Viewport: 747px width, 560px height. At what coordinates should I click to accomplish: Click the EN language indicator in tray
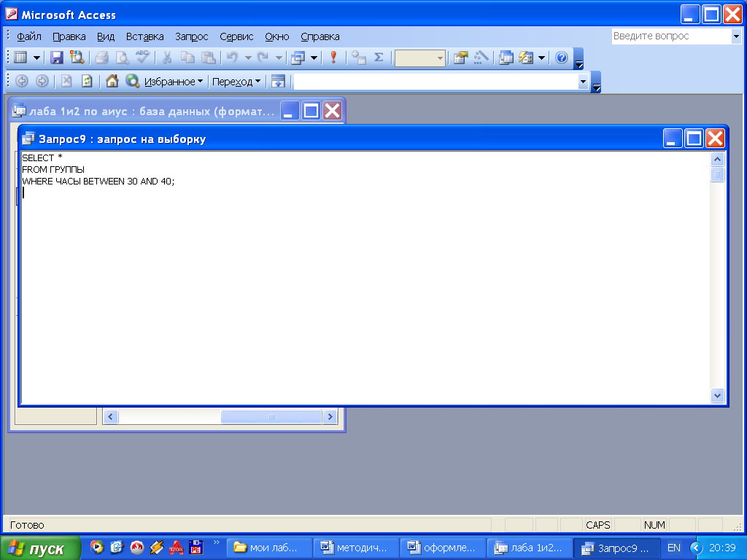(x=673, y=548)
